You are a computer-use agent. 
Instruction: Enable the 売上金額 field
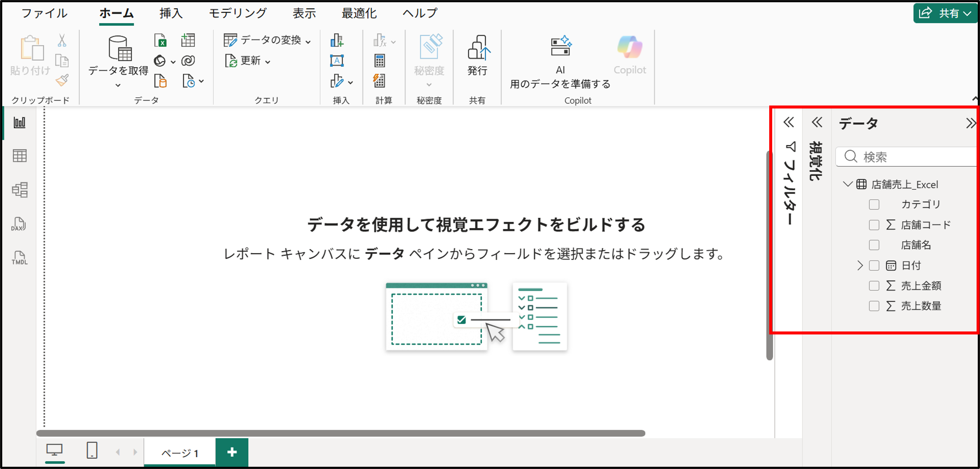pyautogui.click(x=874, y=285)
